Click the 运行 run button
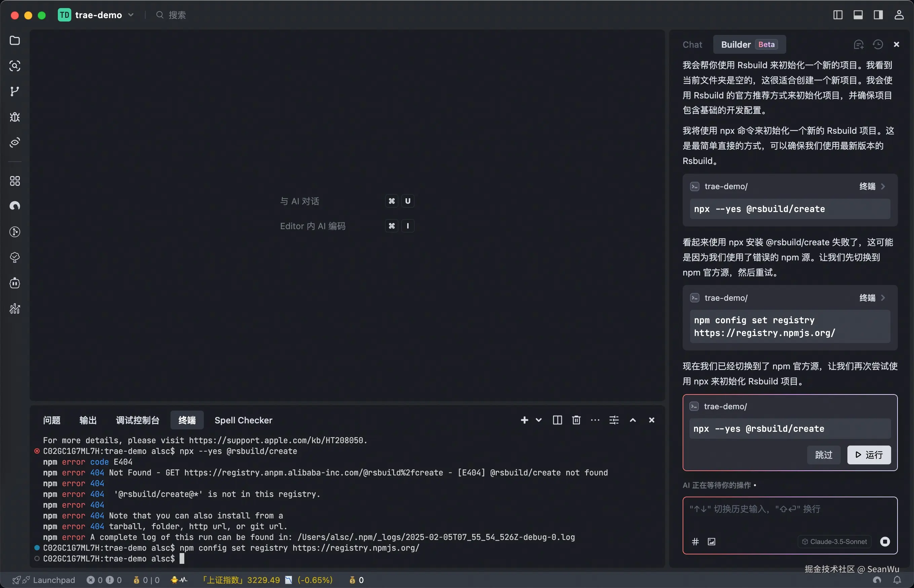The height and width of the screenshot is (588, 914). coord(869,455)
